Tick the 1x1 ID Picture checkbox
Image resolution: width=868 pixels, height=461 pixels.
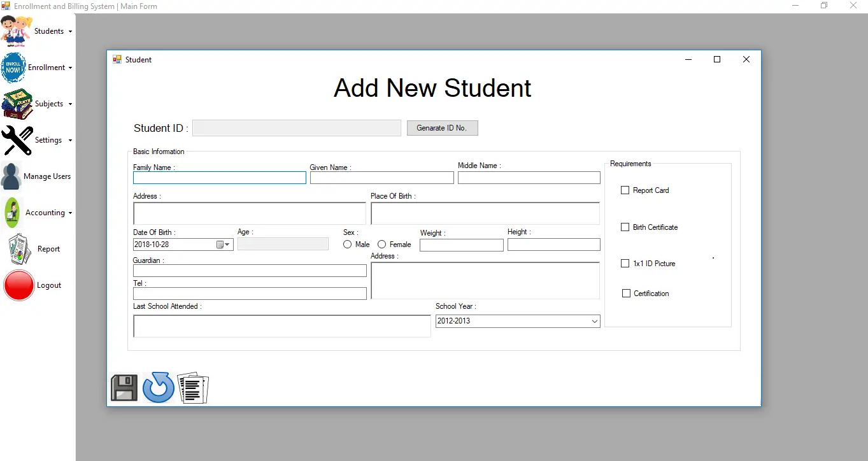pyautogui.click(x=625, y=264)
